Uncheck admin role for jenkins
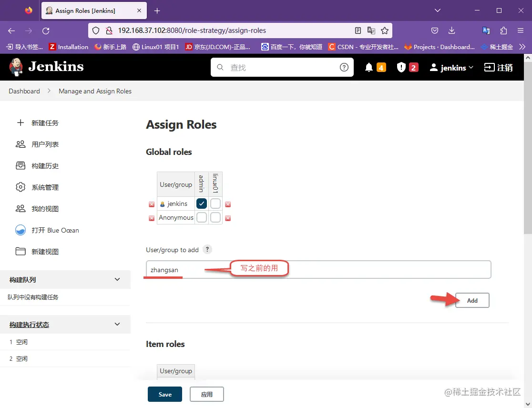The height and width of the screenshot is (408, 532). (202, 204)
